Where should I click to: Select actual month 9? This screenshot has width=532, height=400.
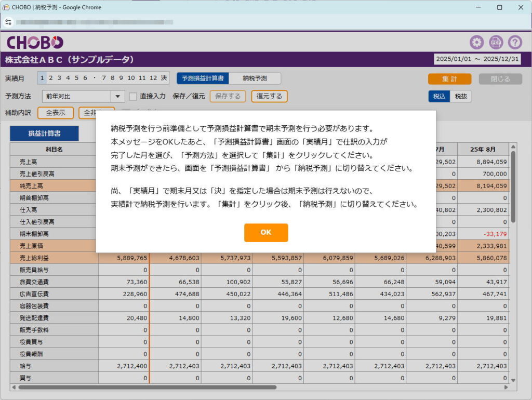(x=121, y=78)
